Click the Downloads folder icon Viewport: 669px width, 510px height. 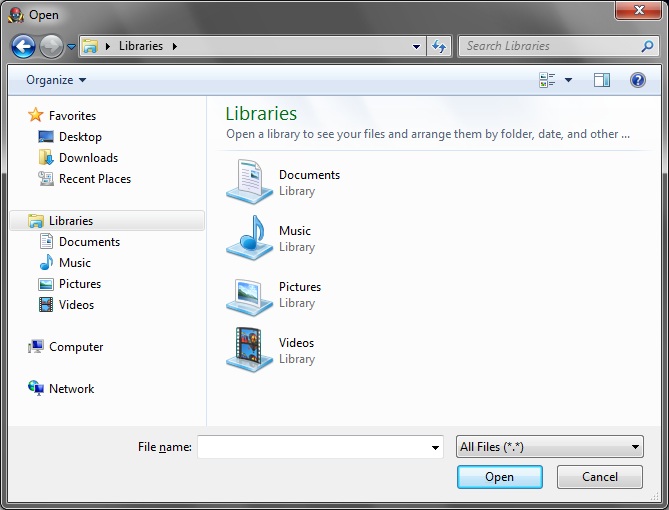[x=46, y=157]
